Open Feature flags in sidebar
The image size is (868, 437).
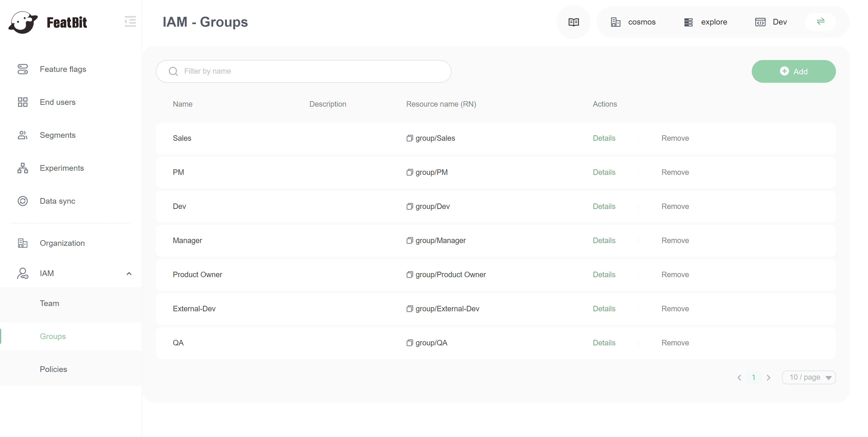63,69
